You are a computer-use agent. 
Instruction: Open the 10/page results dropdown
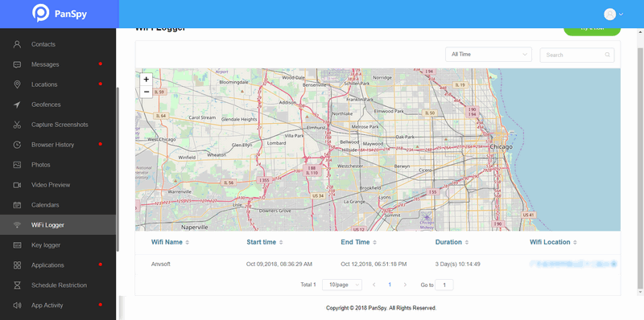pyautogui.click(x=342, y=285)
